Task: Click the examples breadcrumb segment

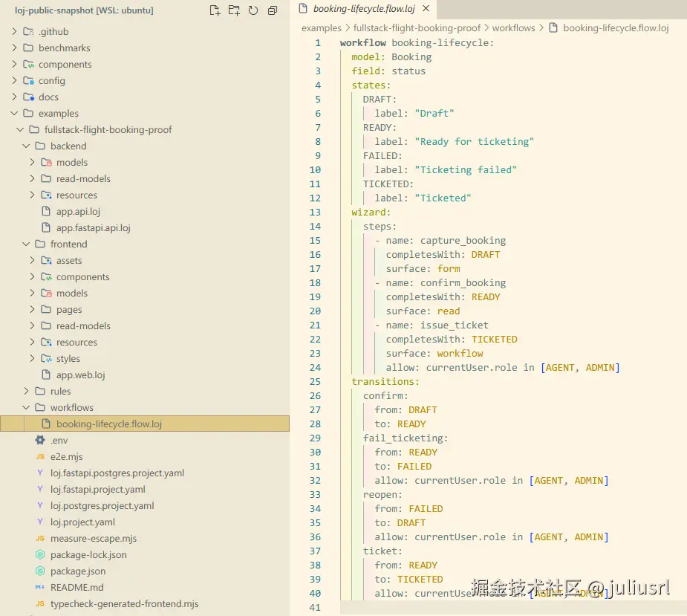Action: click(x=321, y=28)
